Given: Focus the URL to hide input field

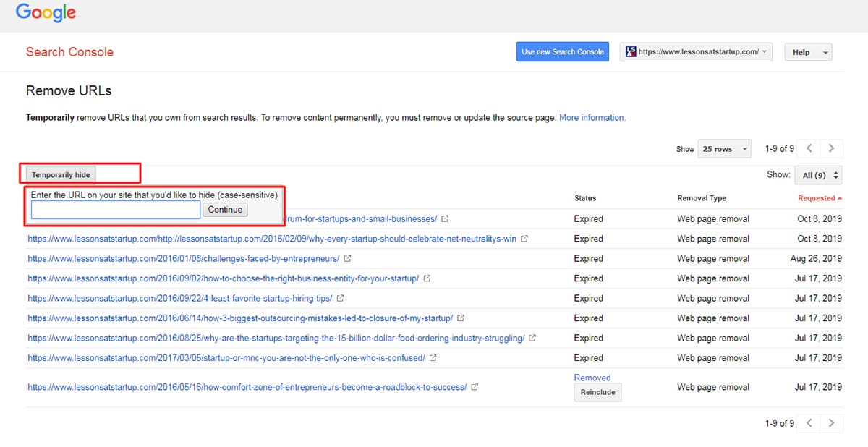Looking at the screenshot, I should 116,210.
